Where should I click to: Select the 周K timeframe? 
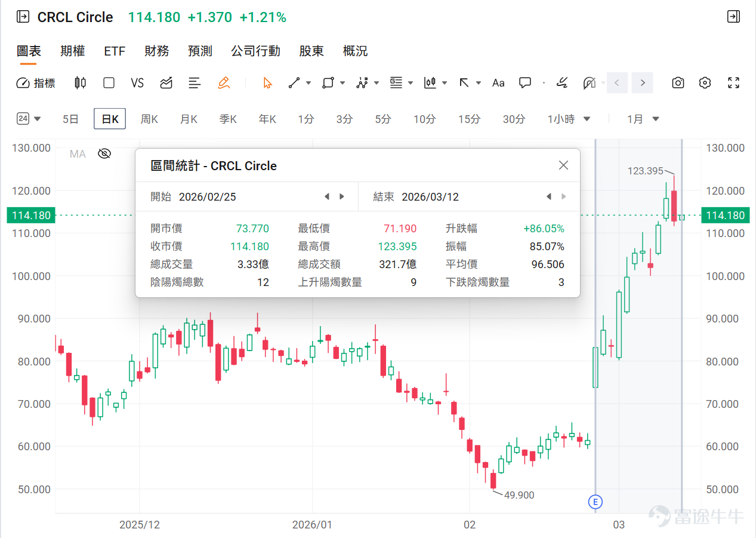[x=149, y=119]
